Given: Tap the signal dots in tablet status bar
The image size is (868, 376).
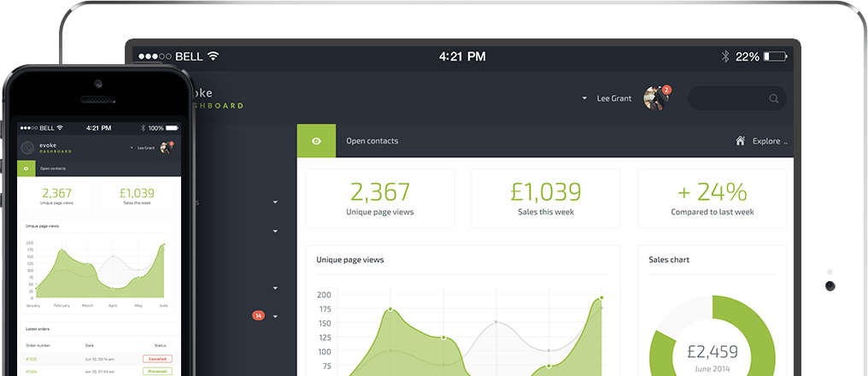Looking at the screenshot, I should coord(155,56).
